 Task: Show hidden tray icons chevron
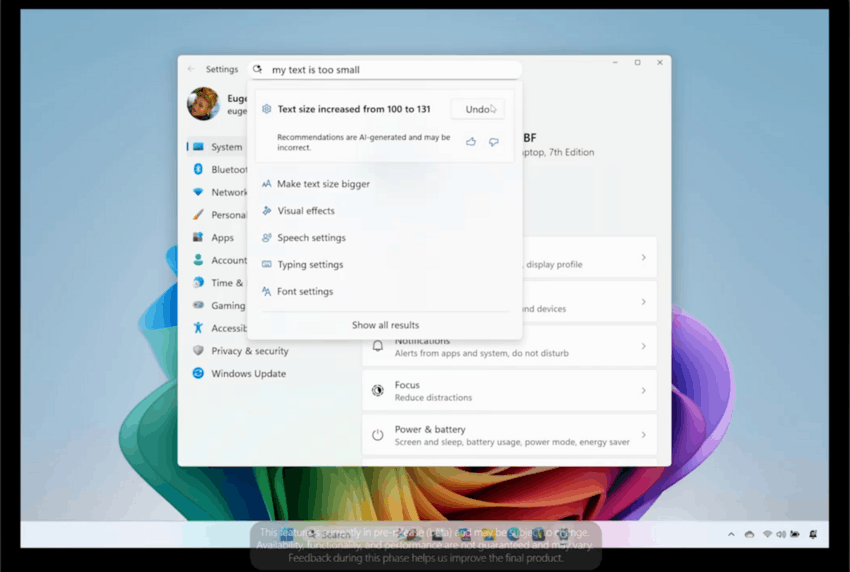pyautogui.click(x=731, y=534)
